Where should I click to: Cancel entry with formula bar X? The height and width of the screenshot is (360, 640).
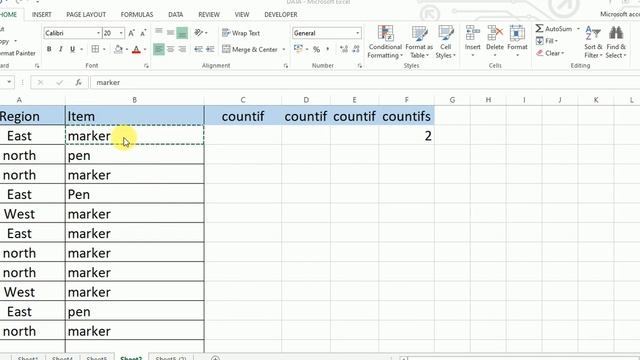click(x=40, y=82)
